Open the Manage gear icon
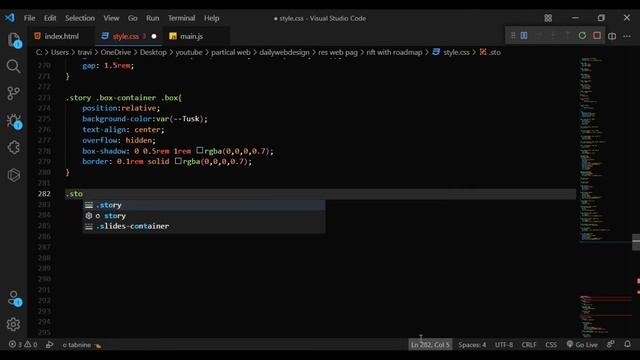Screen dimensions: 640x360 pyautogui.click(x=13, y=324)
